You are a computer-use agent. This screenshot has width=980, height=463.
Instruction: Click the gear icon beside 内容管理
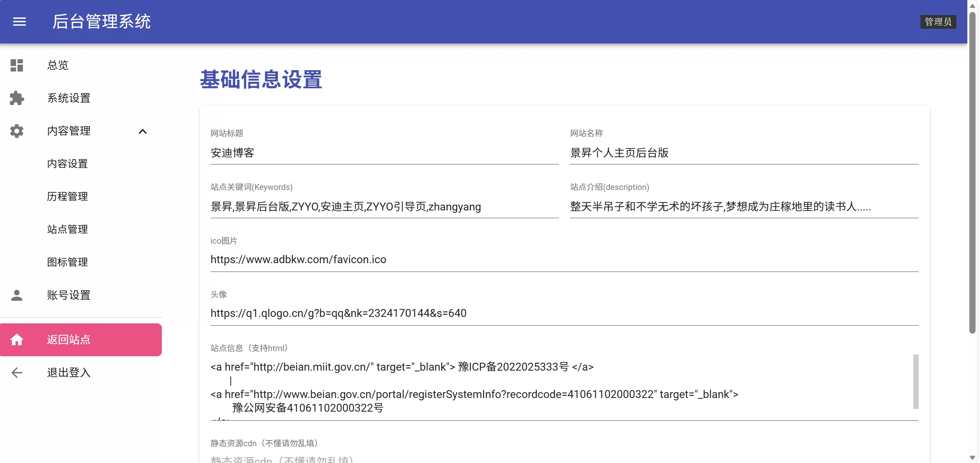tap(17, 131)
